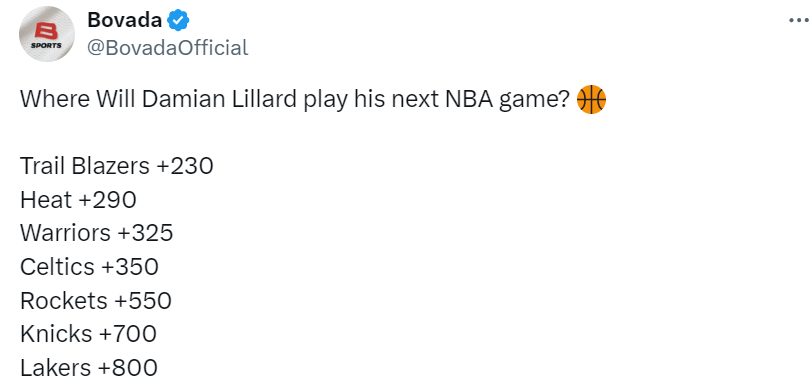
Task: Open the @BovadaOfficial handle link
Action: pos(168,48)
